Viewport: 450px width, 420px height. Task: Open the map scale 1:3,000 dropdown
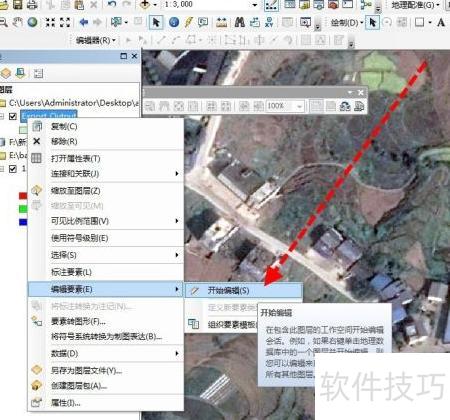coord(255,5)
